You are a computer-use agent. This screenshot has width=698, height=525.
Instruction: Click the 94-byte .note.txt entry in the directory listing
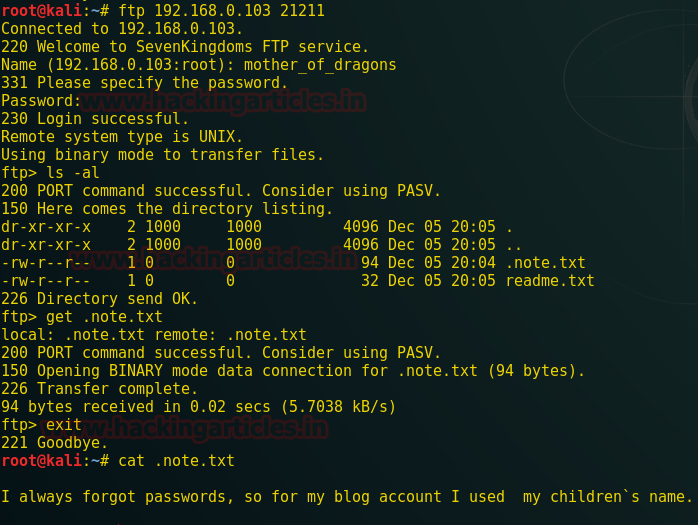click(545, 262)
